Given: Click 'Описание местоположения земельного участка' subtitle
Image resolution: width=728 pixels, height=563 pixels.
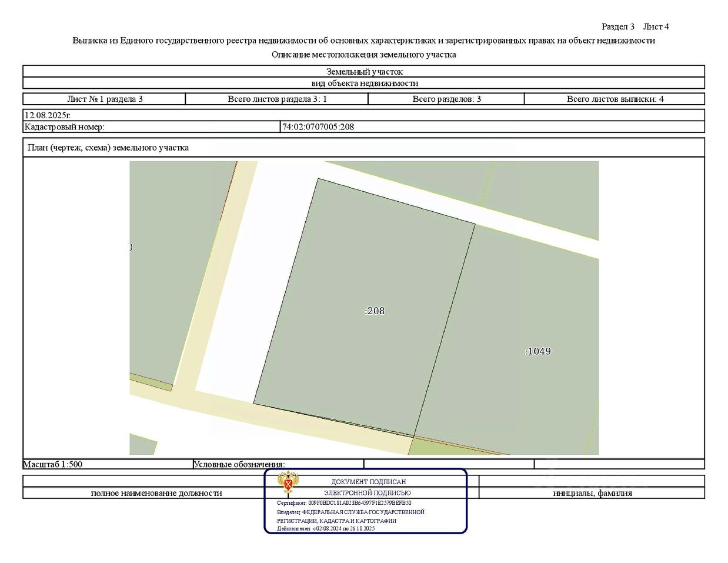Looking at the screenshot, I should (x=363, y=55).
